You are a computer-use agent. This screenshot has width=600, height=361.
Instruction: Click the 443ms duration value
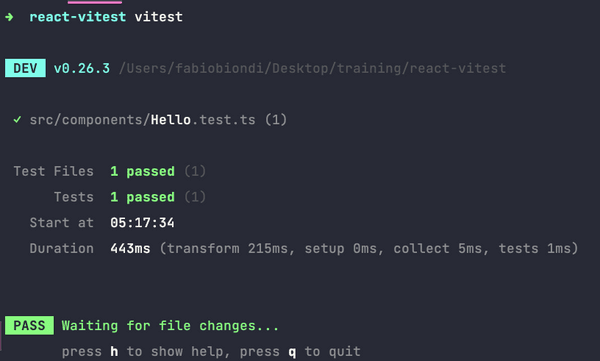130,248
